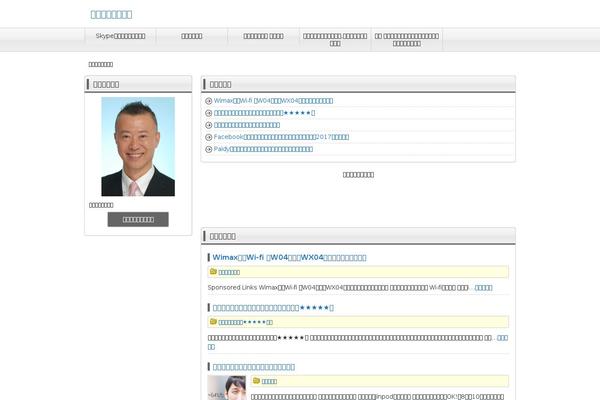Open the third link in top list
Screen dimensions: 600x400
click(247, 125)
